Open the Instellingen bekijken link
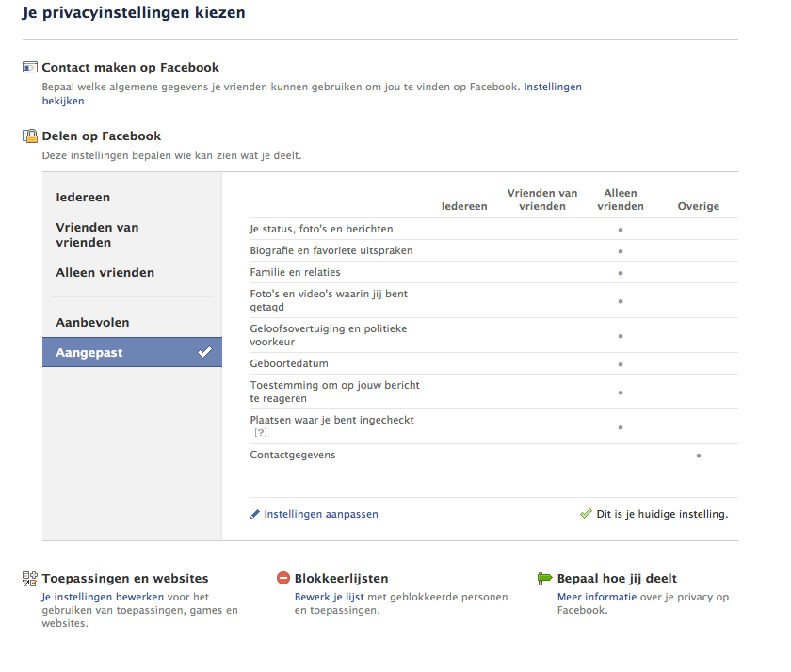Image resolution: width=791 pixels, height=672 pixels. tap(553, 87)
